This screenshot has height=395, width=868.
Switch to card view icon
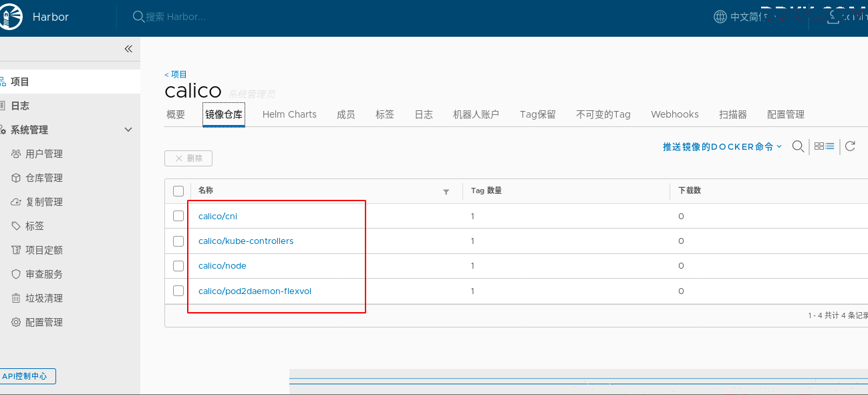pyautogui.click(x=819, y=146)
